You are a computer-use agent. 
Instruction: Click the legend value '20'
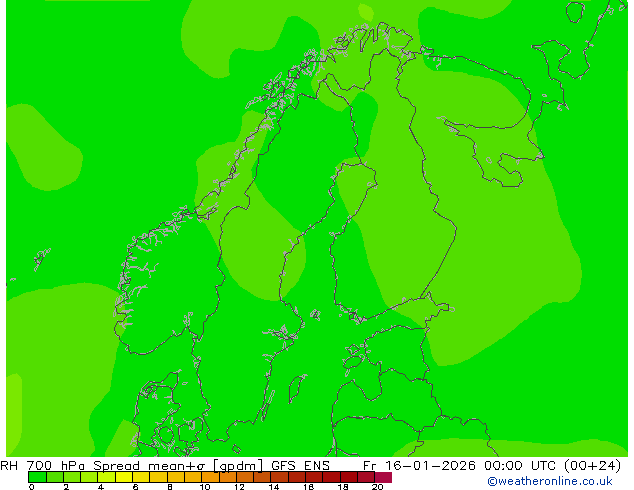(377, 487)
